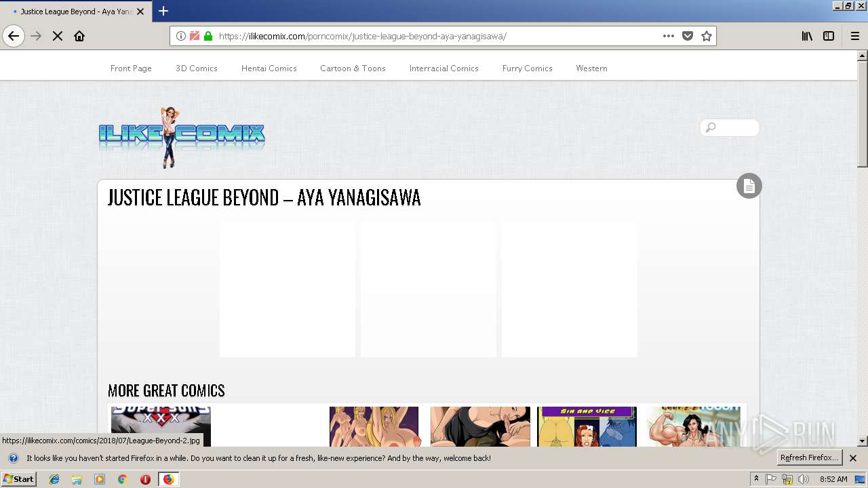Click the forward navigation arrow
This screenshot has width=868, height=488.
pos(36,36)
